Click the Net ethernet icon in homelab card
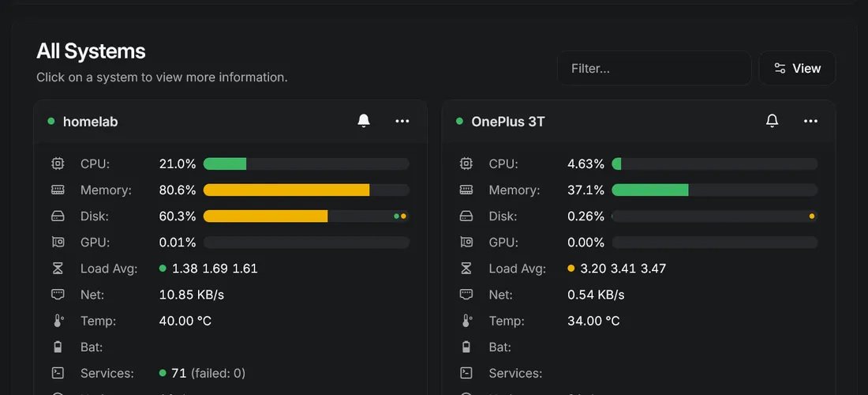The image size is (868, 395). [x=58, y=295]
